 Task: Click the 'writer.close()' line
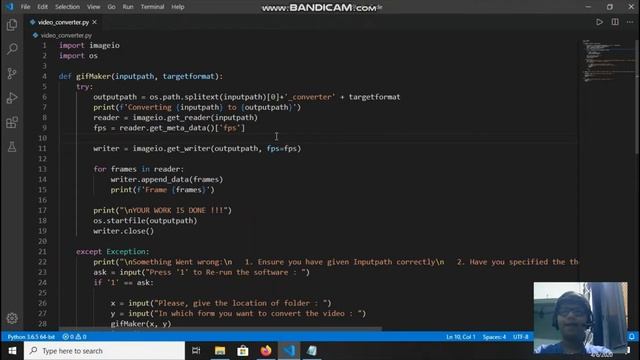click(x=124, y=231)
